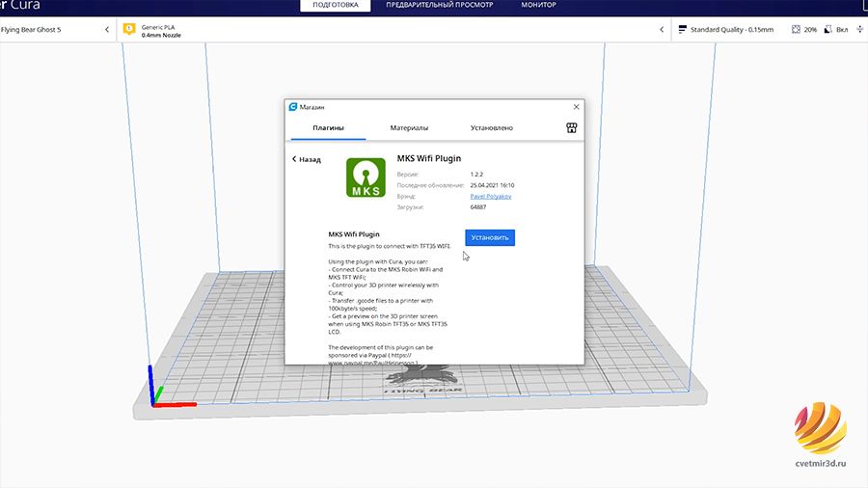Image resolution: width=868 pixels, height=488 pixels.
Task: Click the Cura logo in the Магазин title bar
Action: (x=293, y=107)
